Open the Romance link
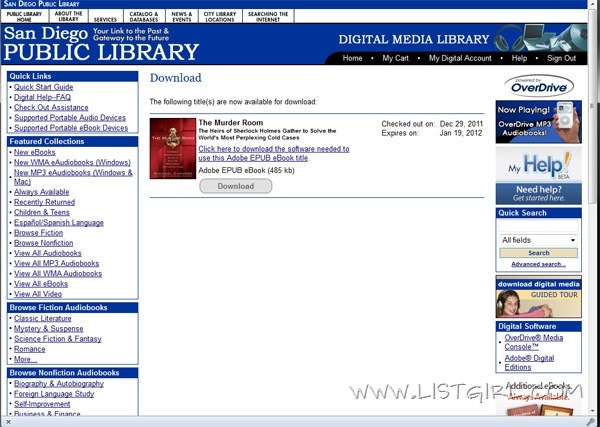600x427 pixels. coord(29,349)
